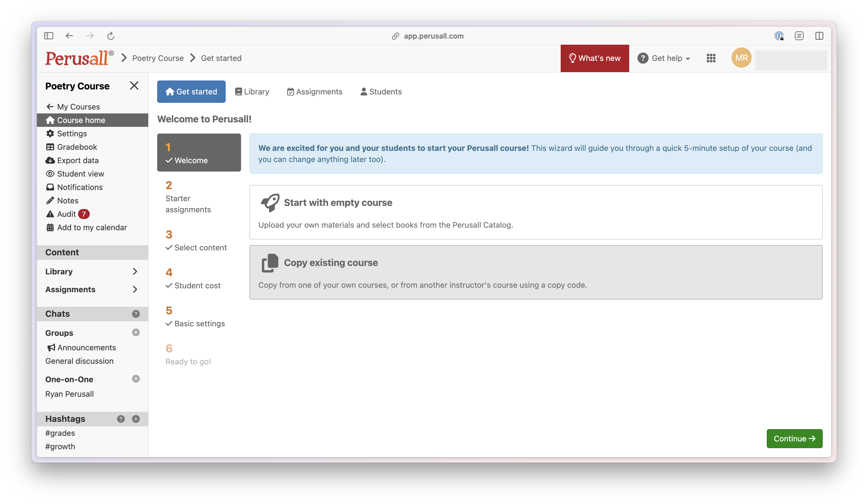This screenshot has height=504, width=868.
Task: Open the password manager extension icon
Action: pyautogui.click(x=779, y=36)
